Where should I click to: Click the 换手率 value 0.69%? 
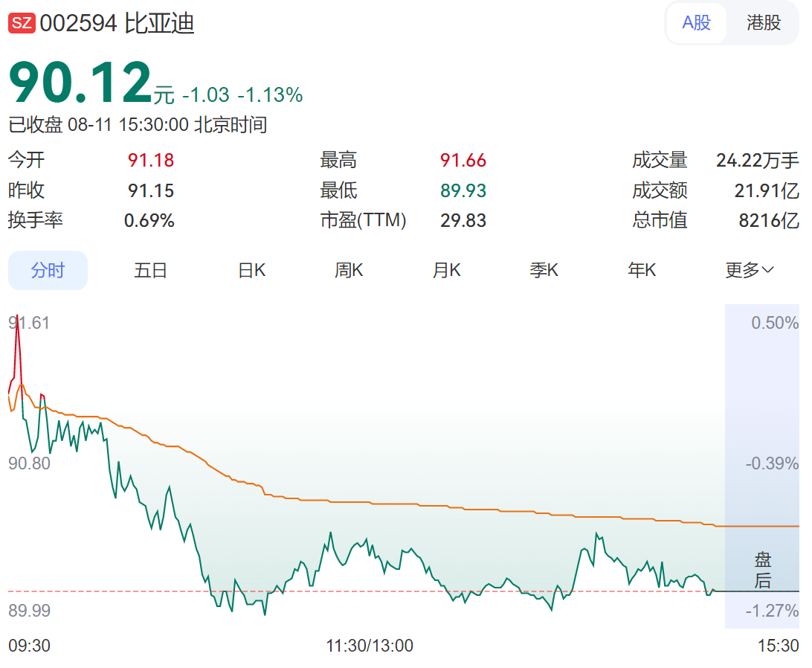[x=149, y=220]
